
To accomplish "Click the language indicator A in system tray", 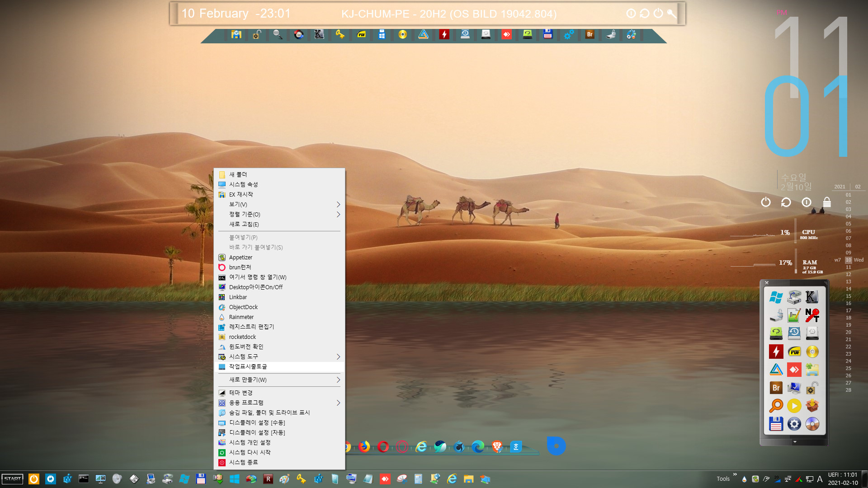I will pyautogui.click(x=820, y=479).
